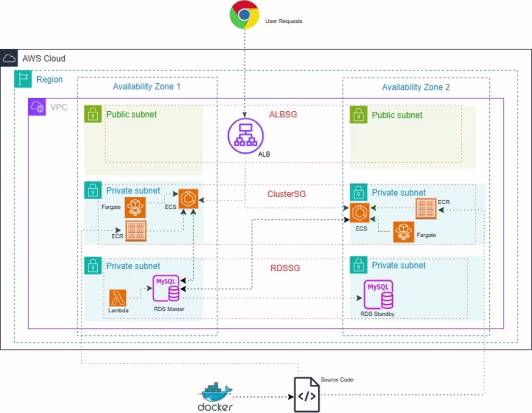The width and height of the screenshot is (532, 413).
Task: Select 'Fargate' label in Zone 2
Action: pyautogui.click(x=426, y=235)
